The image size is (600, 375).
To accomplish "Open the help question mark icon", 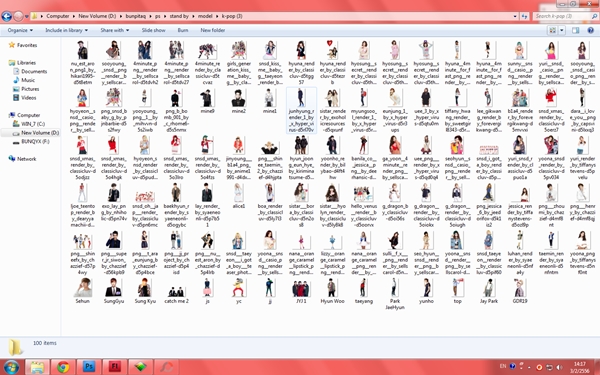I will click(591, 30).
